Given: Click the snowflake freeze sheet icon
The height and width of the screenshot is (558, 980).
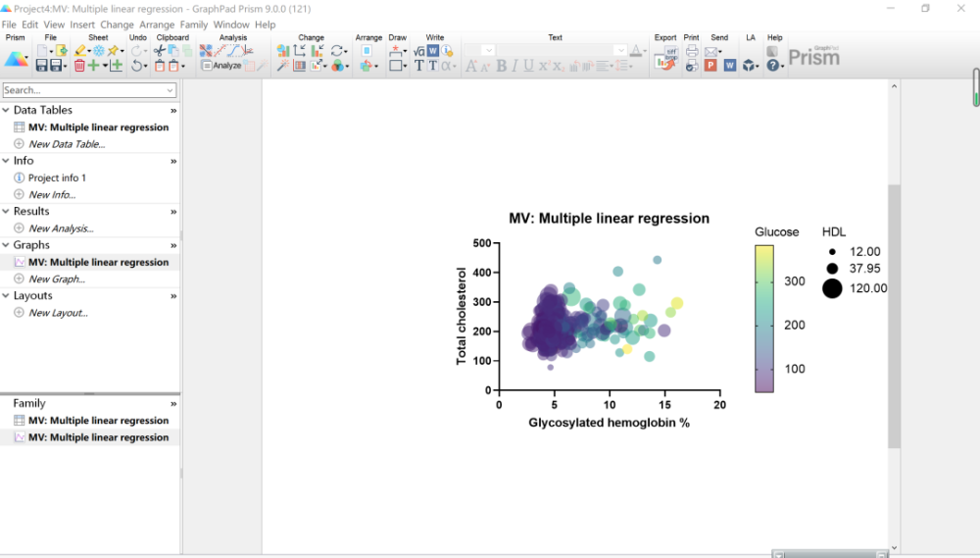Looking at the screenshot, I should pyautogui.click(x=99, y=51).
